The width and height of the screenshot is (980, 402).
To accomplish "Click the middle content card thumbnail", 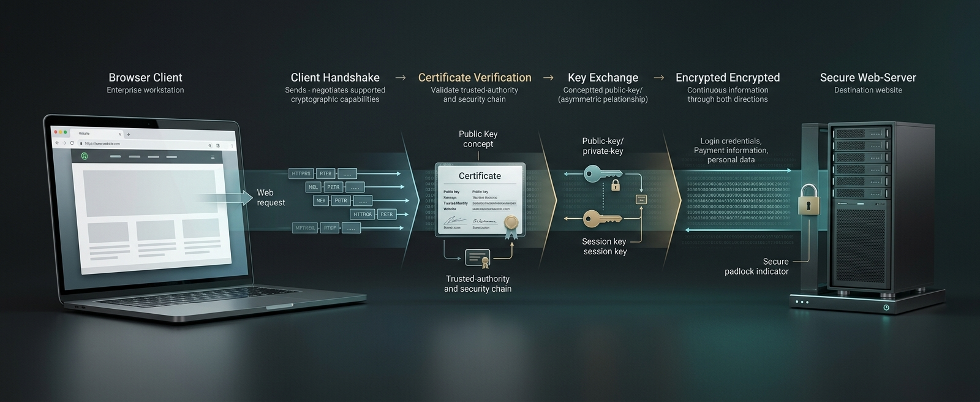I will point(156,230).
